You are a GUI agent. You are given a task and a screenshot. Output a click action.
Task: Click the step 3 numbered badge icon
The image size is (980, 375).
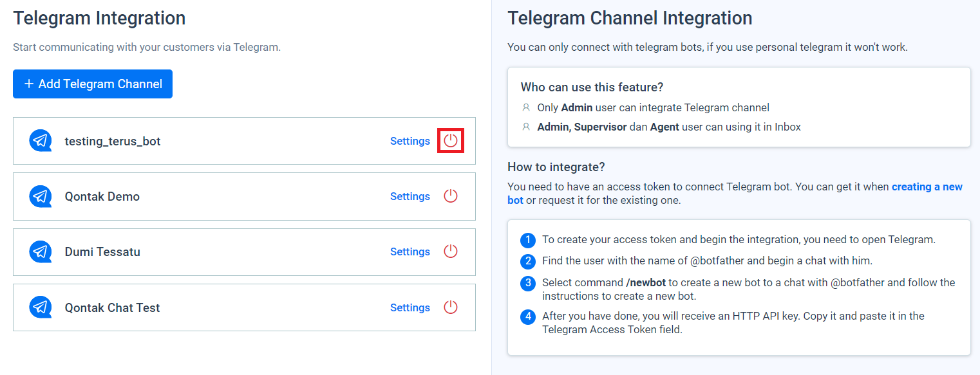point(528,283)
